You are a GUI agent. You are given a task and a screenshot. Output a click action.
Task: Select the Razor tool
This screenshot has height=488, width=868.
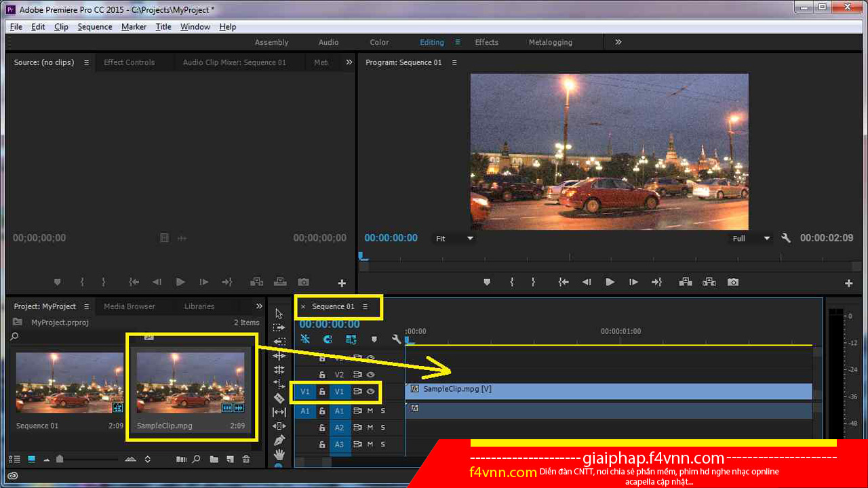pyautogui.click(x=279, y=398)
